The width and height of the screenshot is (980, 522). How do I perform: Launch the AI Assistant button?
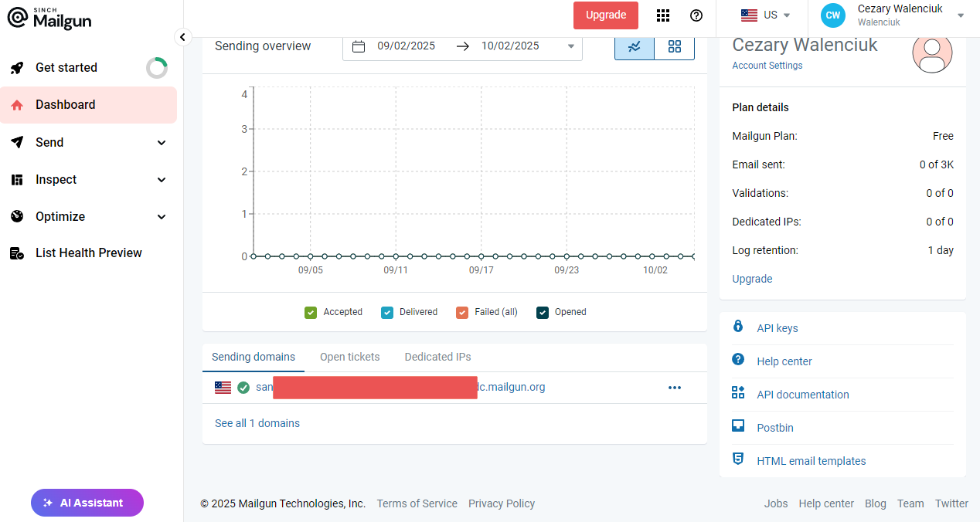[x=87, y=503]
